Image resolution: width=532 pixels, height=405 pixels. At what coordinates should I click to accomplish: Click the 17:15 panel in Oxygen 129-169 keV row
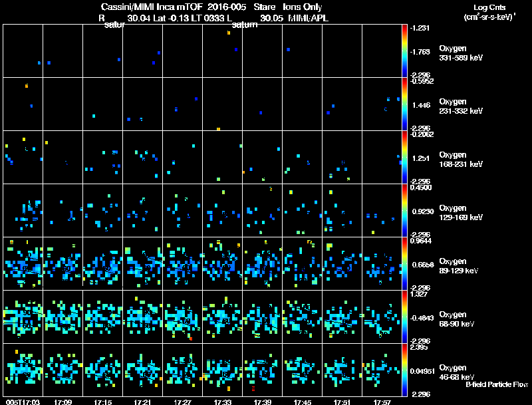[103, 210]
